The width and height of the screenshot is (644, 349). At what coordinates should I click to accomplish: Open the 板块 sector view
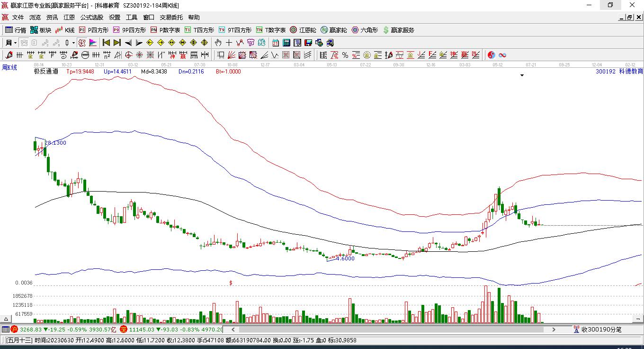[x=41, y=30]
